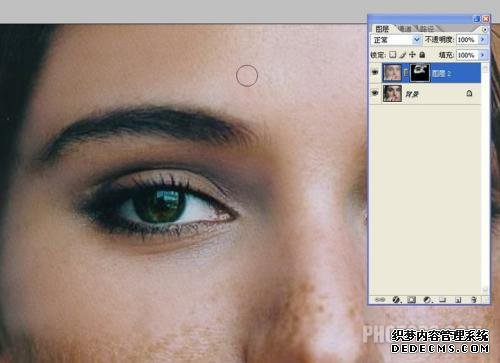Hide the top layer 2 via its eye icon
Screen dimensions: 500x363
375,72
